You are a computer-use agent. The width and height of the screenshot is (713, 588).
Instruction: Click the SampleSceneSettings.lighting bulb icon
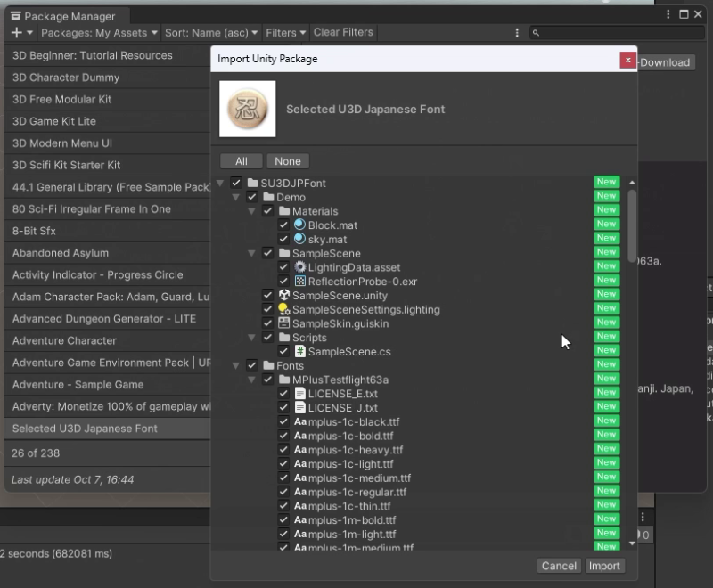(x=284, y=310)
